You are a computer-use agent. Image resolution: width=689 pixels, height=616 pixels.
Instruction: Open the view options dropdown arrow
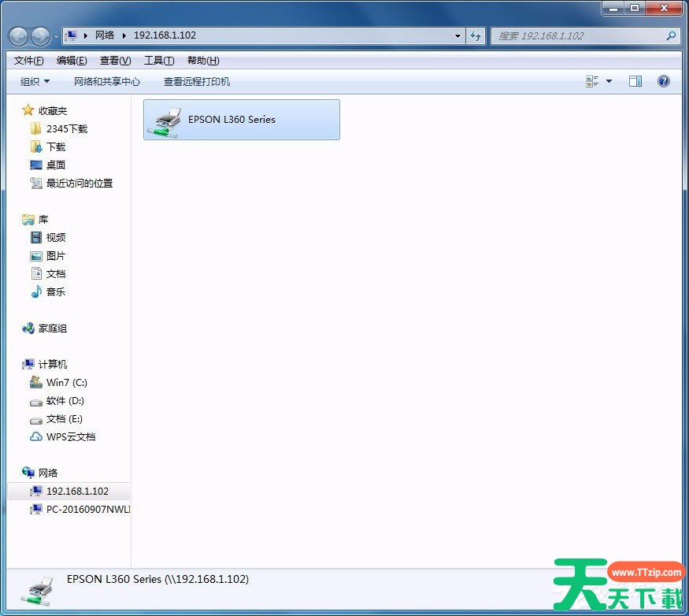coord(609,81)
